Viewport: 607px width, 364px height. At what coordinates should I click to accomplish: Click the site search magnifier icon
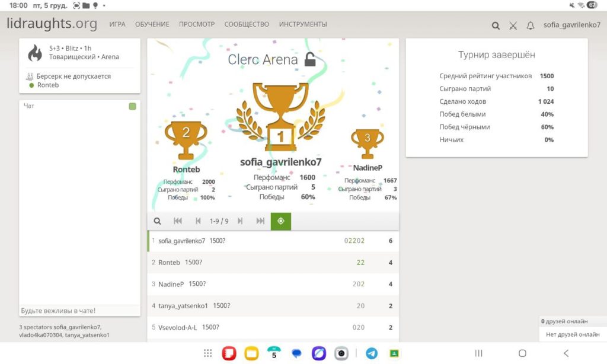point(496,25)
